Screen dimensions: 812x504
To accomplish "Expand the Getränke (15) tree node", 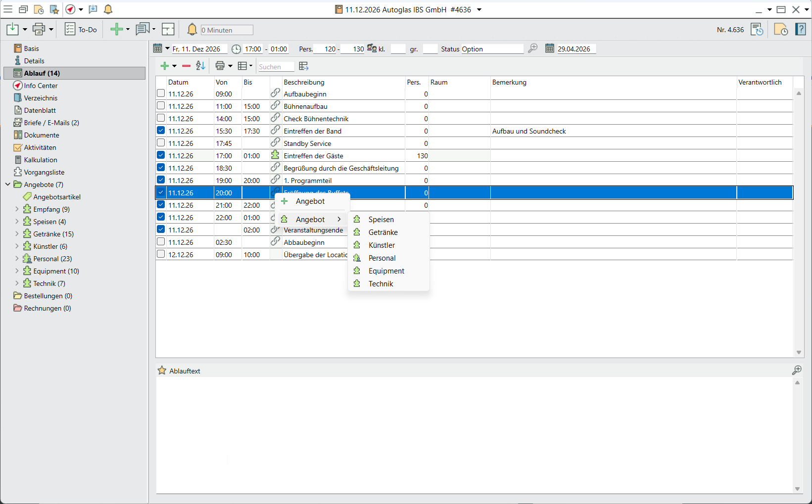I will click(x=17, y=234).
